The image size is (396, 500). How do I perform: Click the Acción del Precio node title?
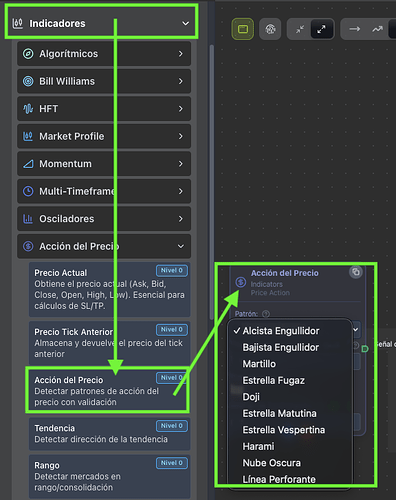pyautogui.click(x=285, y=273)
